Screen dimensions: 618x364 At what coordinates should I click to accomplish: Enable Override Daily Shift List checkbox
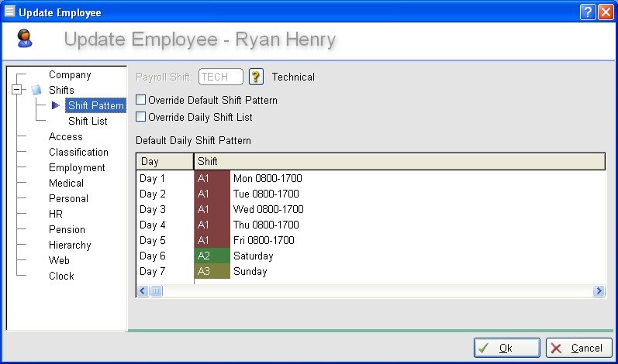coord(140,117)
